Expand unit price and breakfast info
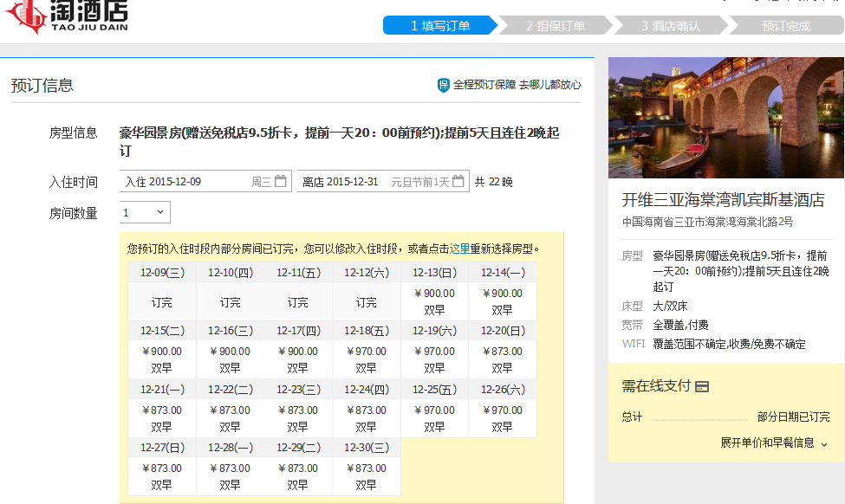845x504 pixels. click(x=774, y=443)
